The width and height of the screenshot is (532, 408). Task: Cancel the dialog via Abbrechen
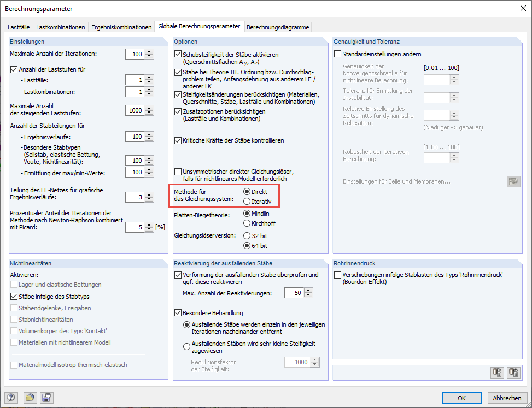(507, 398)
